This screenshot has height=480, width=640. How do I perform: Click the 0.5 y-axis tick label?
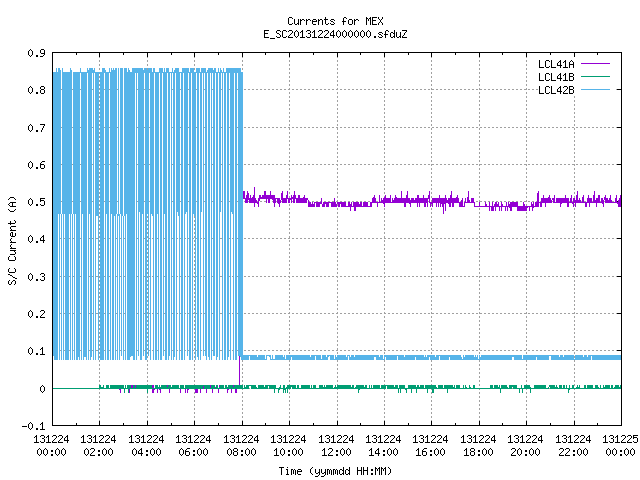click(36, 202)
